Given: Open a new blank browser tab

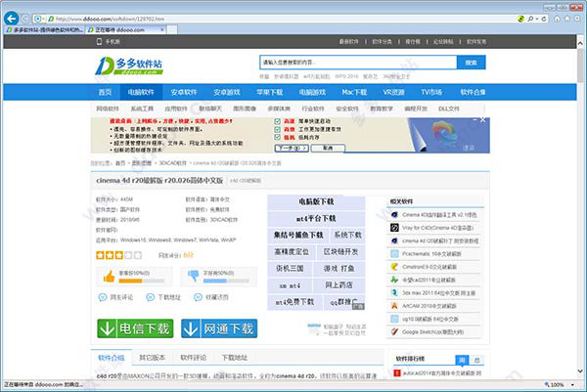Looking at the screenshot, I should point(172,29).
